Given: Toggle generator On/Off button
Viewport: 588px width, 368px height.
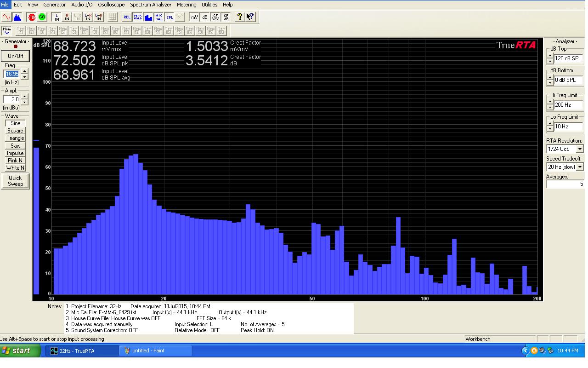Looking at the screenshot, I should click(x=15, y=56).
